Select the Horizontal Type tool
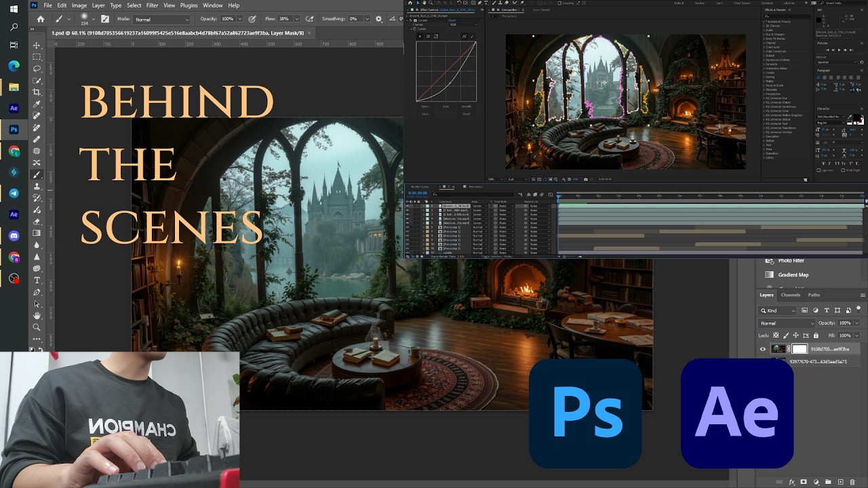868x488 pixels. coord(37,280)
